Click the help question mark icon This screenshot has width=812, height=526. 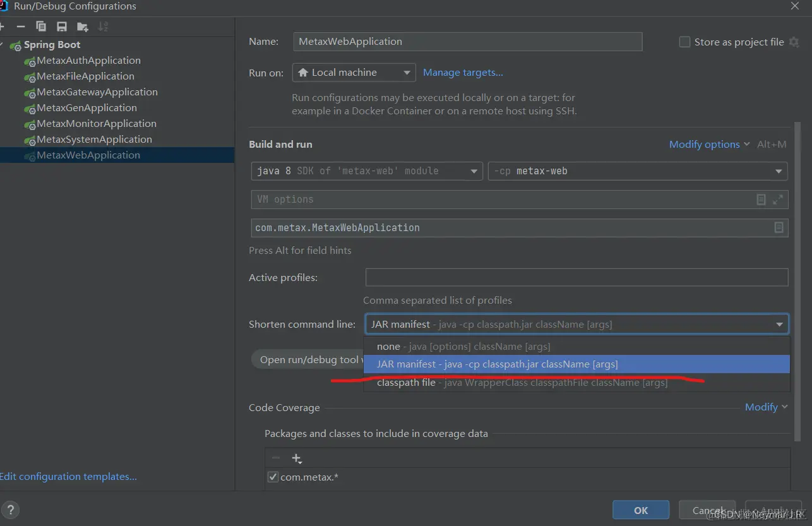coord(10,510)
